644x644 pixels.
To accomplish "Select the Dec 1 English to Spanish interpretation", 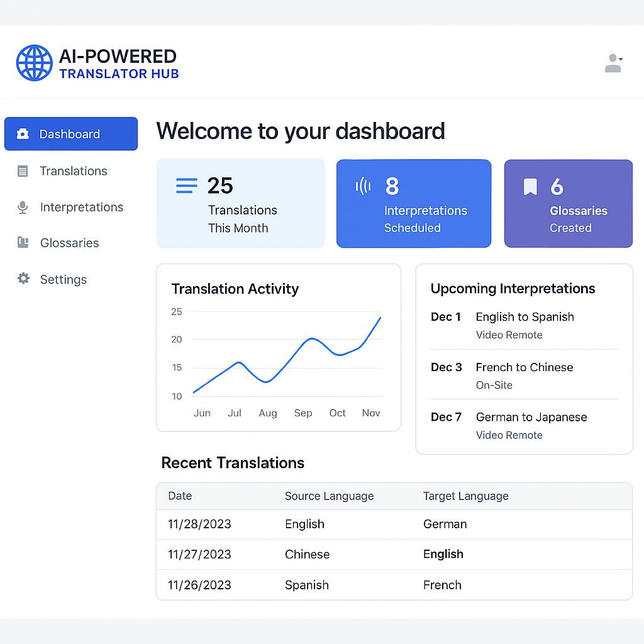I will [525, 325].
